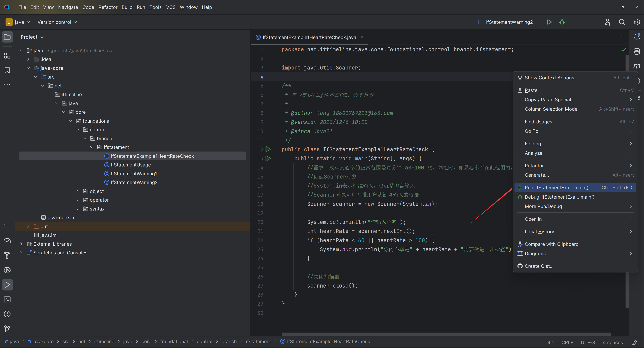Screen dimensions: 644x348
Task: Open the Run tool window icon
Action: (x=7, y=285)
